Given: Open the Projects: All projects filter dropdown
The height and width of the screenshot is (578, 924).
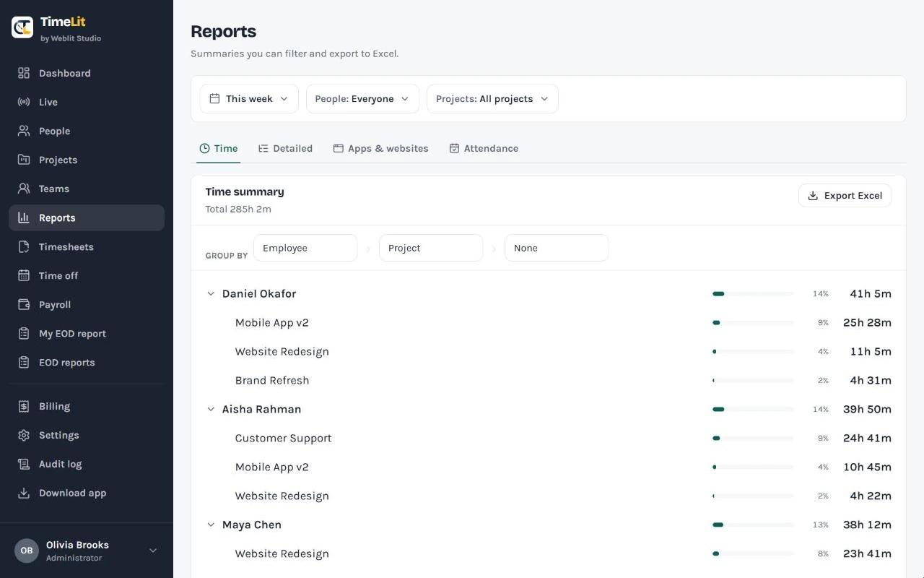Looking at the screenshot, I should [x=492, y=99].
